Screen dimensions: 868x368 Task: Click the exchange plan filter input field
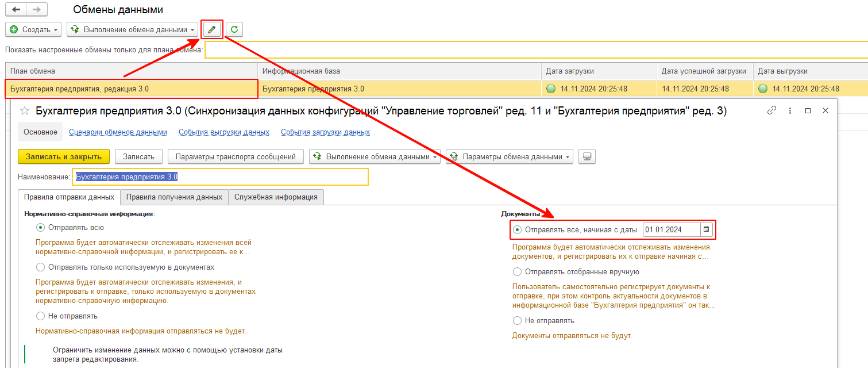pos(536,50)
